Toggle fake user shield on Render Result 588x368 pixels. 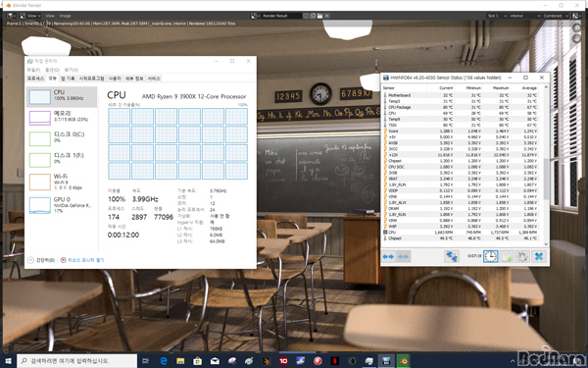tap(306, 16)
